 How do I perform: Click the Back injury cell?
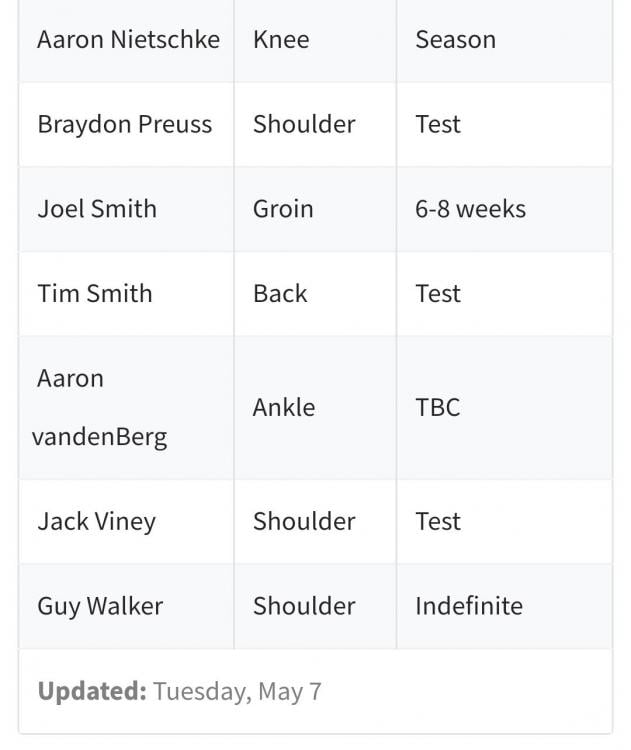[x=280, y=294]
